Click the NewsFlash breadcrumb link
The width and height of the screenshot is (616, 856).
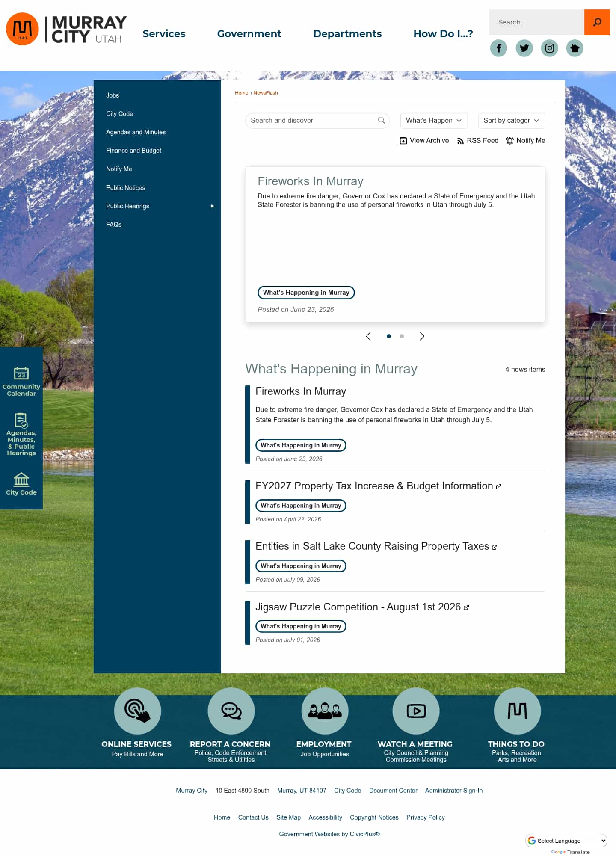click(x=266, y=93)
